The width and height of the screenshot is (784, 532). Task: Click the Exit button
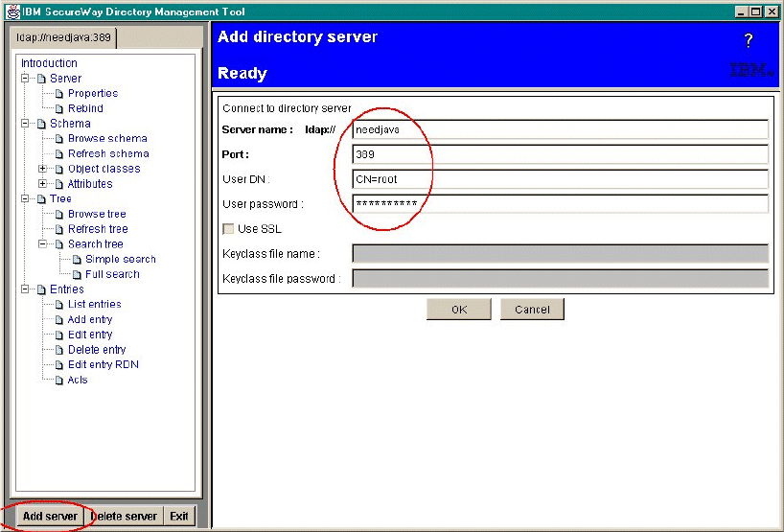[x=179, y=516]
